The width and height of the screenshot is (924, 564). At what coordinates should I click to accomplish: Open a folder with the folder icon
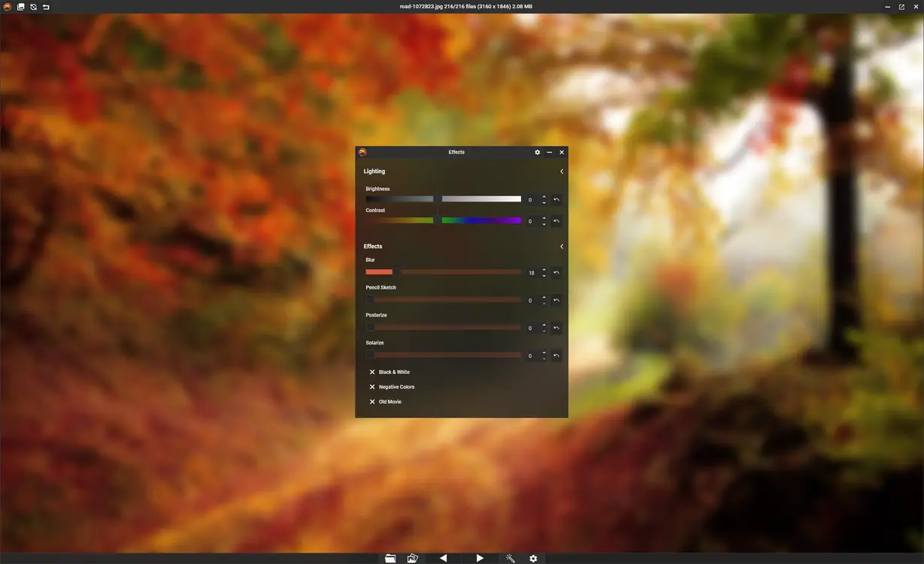[391, 558]
